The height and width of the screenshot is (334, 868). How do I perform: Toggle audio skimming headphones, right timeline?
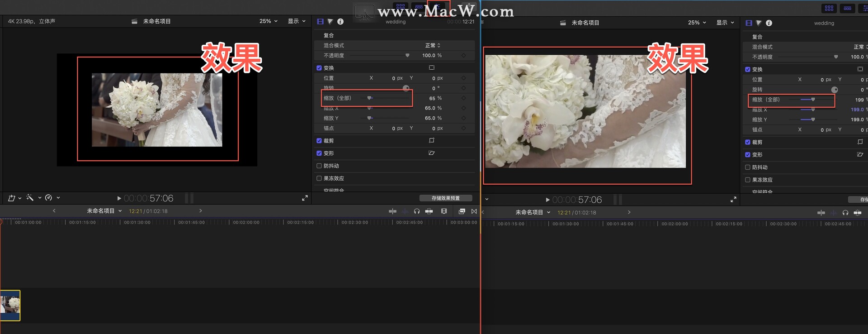(x=845, y=213)
